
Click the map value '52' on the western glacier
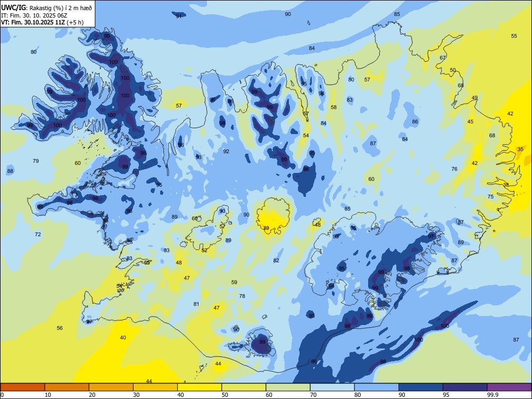(204, 251)
